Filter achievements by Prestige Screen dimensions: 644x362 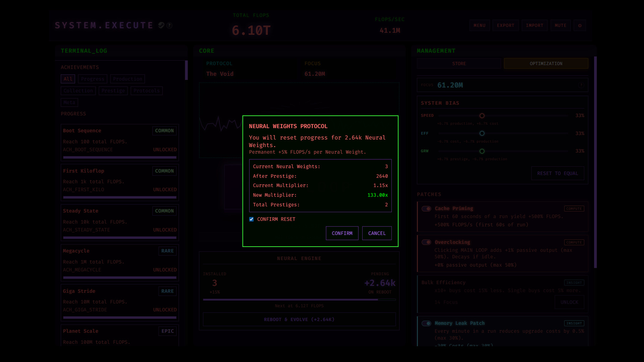click(x=113, y=90)
